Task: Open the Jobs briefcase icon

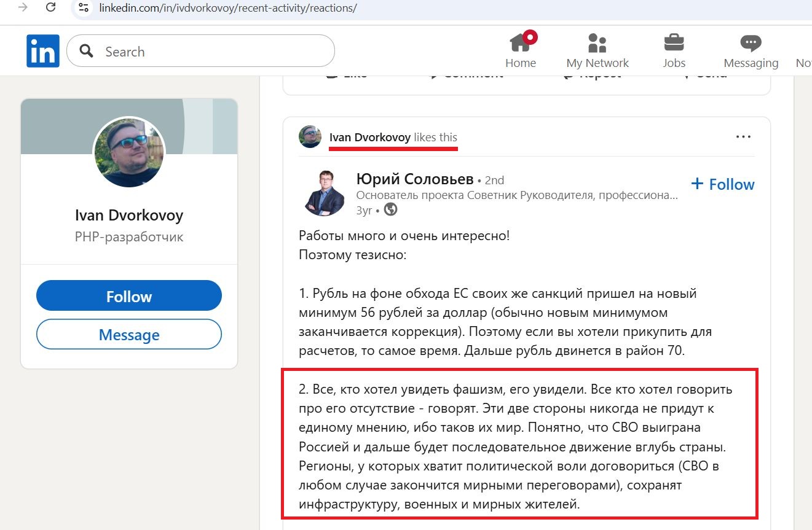Action: point(674,43)
